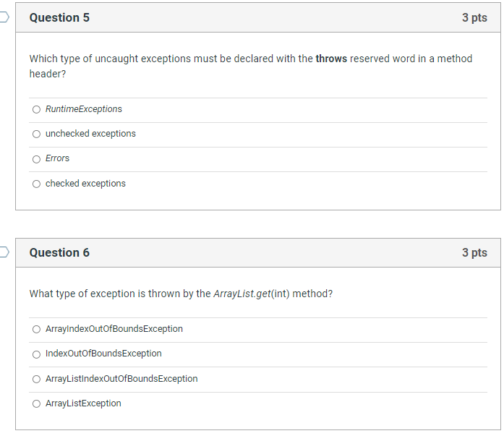Click the Question 6 header title

coord(59,252)
